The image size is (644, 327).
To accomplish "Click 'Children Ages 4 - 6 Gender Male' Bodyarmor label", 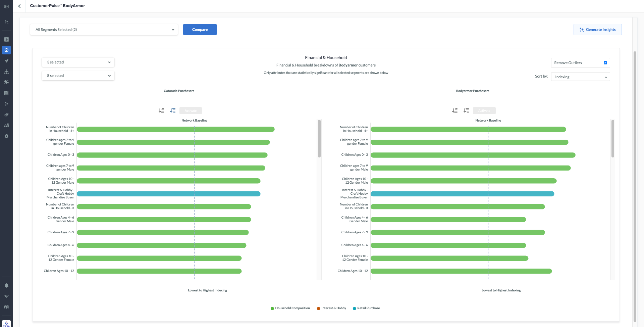I will (355, 219).
